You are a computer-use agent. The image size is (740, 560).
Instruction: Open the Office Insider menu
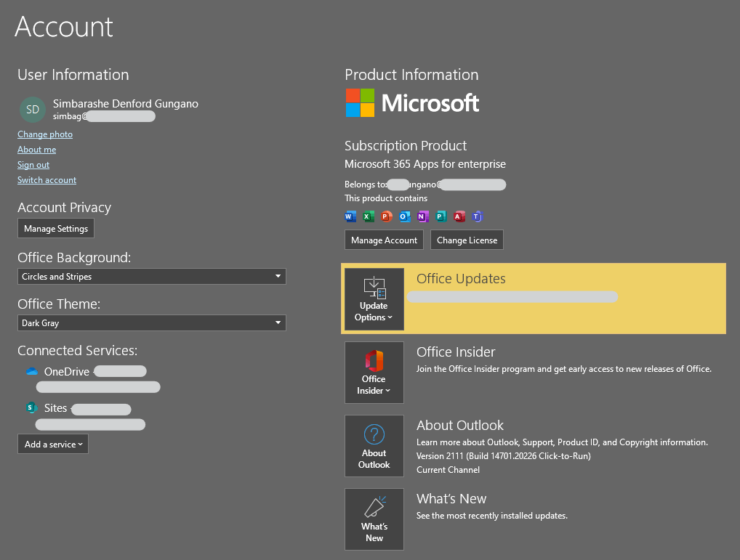coord(374,373)
